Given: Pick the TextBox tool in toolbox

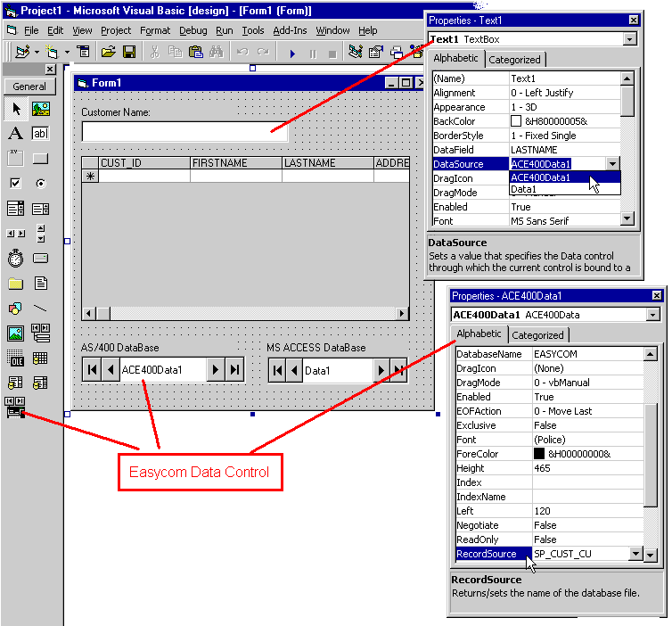Looking at the screenshot, I should [40, 134].
